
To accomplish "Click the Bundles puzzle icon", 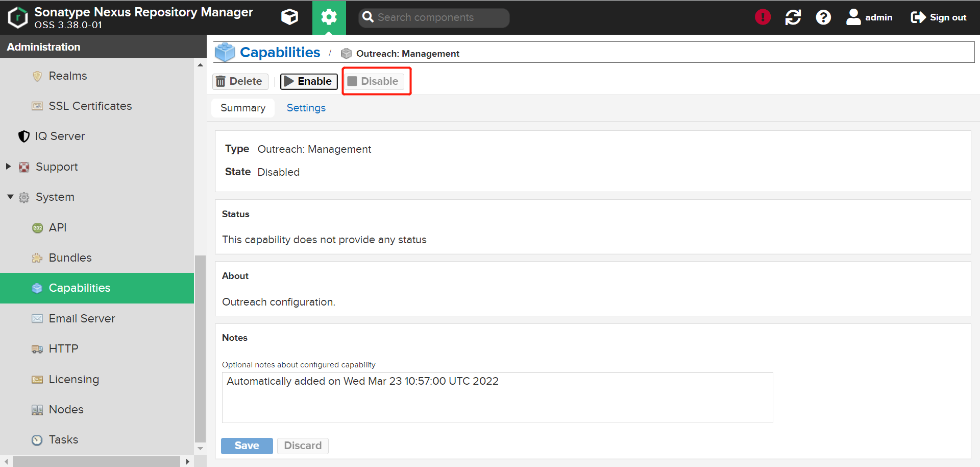I will click(37, 258).
